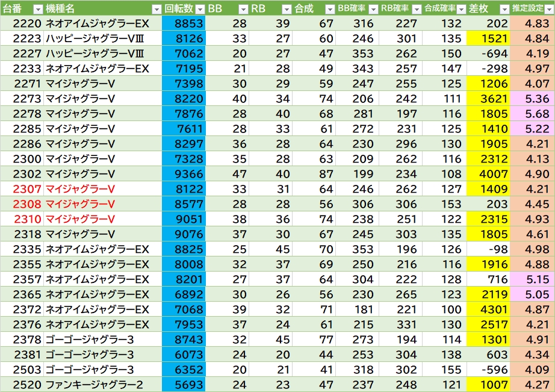
Task: Open the 合成 column filter dropdown
Action: tap(330, 9)
